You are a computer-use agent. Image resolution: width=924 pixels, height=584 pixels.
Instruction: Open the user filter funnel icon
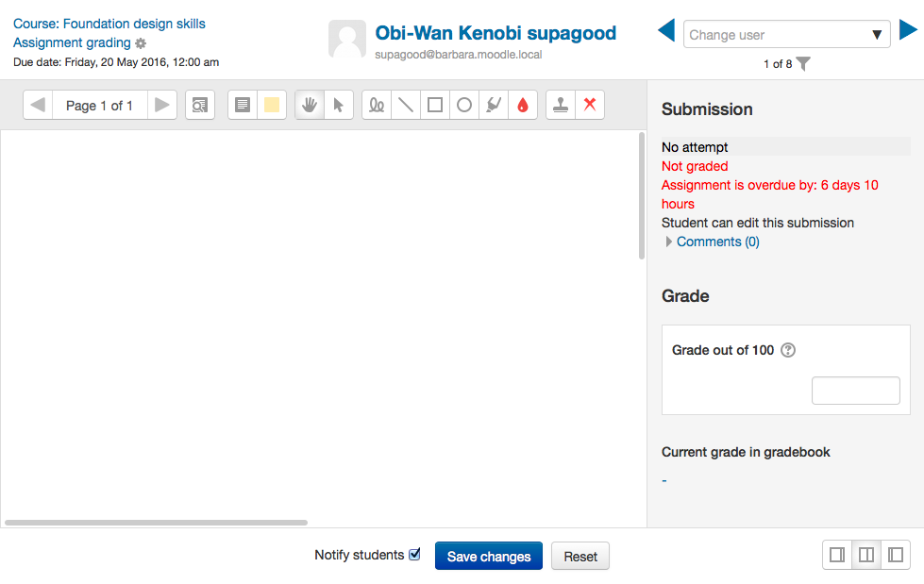coord(803,63)
